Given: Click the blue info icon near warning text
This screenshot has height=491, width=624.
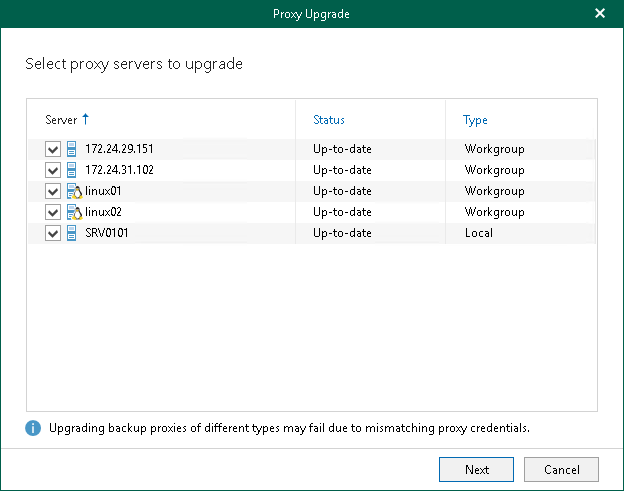Looking at the screenshot, I should (x=33, y=428).
